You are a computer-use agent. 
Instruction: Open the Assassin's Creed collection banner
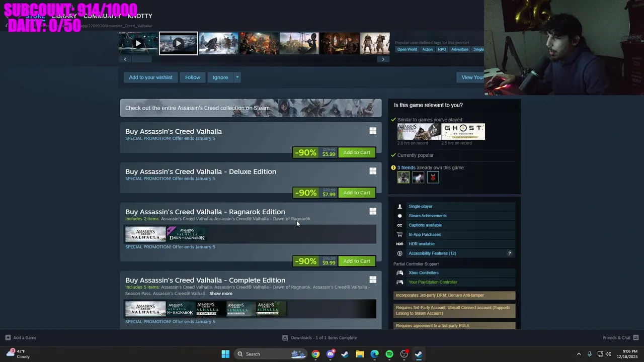point(251,108)
